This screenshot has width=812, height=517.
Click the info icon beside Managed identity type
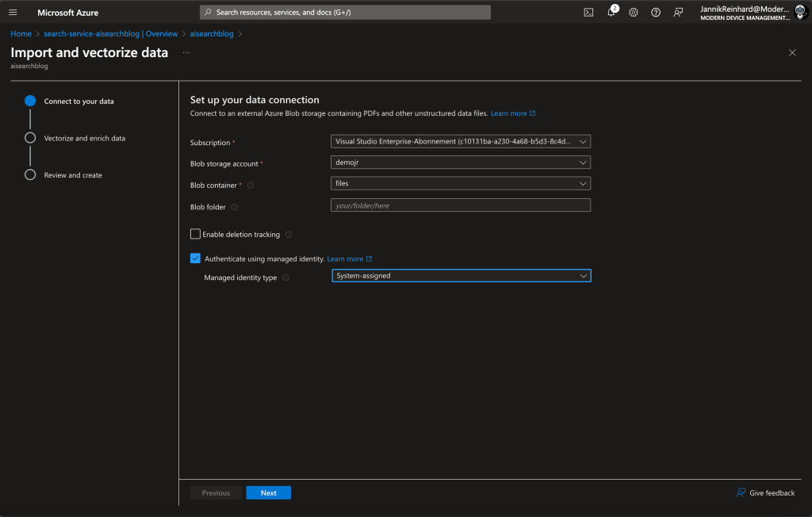point(285,278)
